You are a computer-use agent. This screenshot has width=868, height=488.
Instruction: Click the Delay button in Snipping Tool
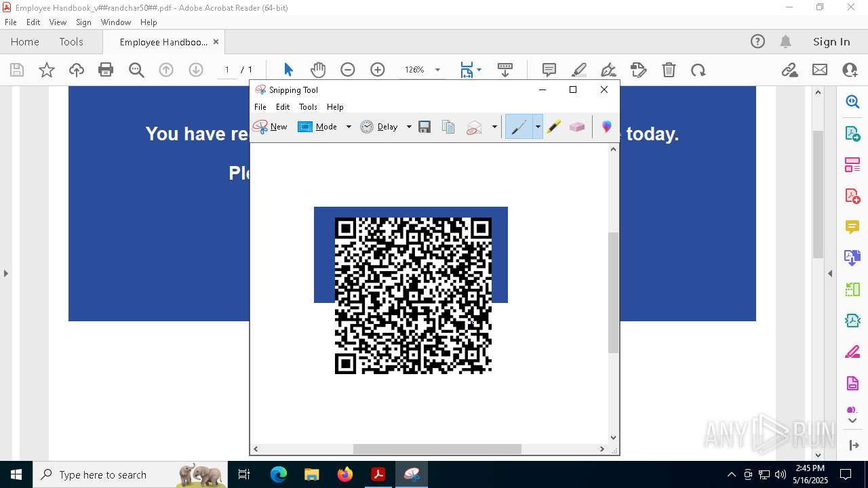(379, 127)
